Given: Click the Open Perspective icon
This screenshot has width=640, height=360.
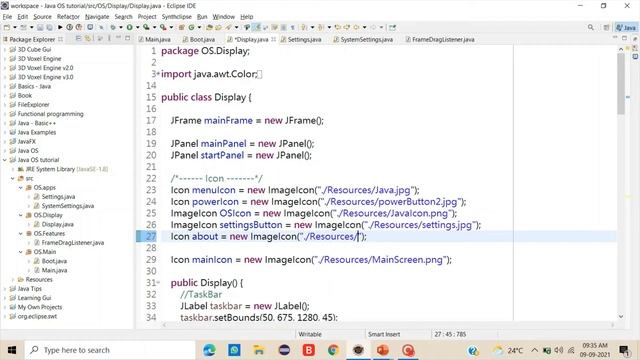Looking at the screenshot, I should click(606, 27).
